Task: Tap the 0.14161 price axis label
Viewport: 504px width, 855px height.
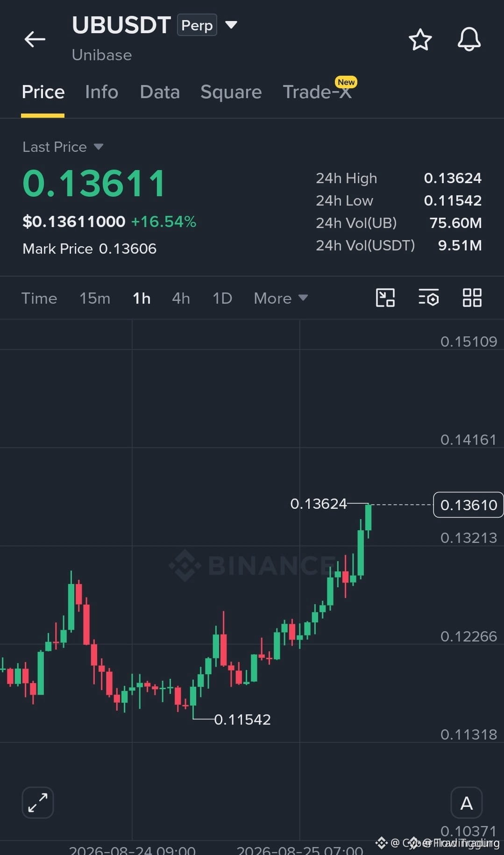Action: tap(469, 440)
